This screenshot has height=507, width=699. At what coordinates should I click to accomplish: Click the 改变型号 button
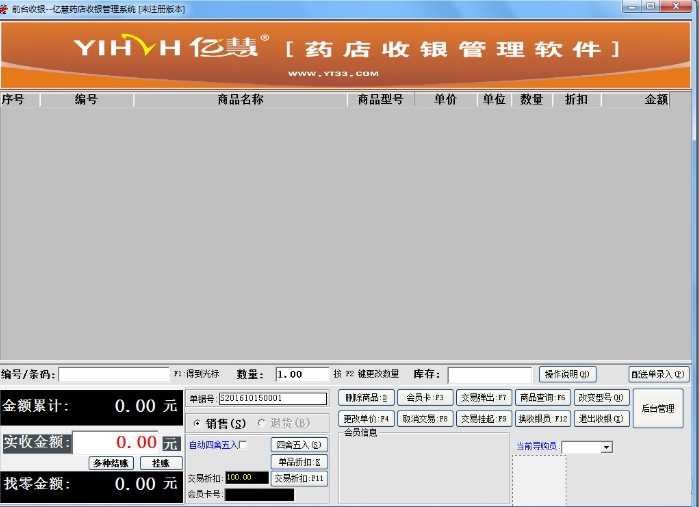(x=601, y=397)
